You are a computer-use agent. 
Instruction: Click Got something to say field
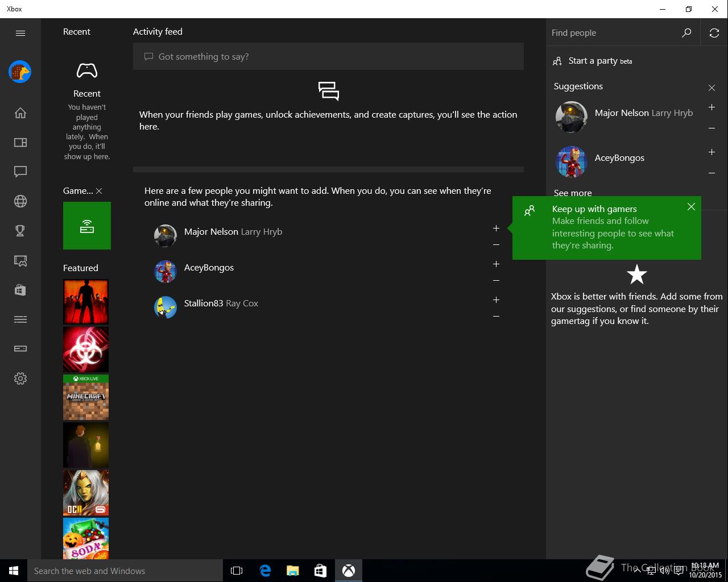328,56
